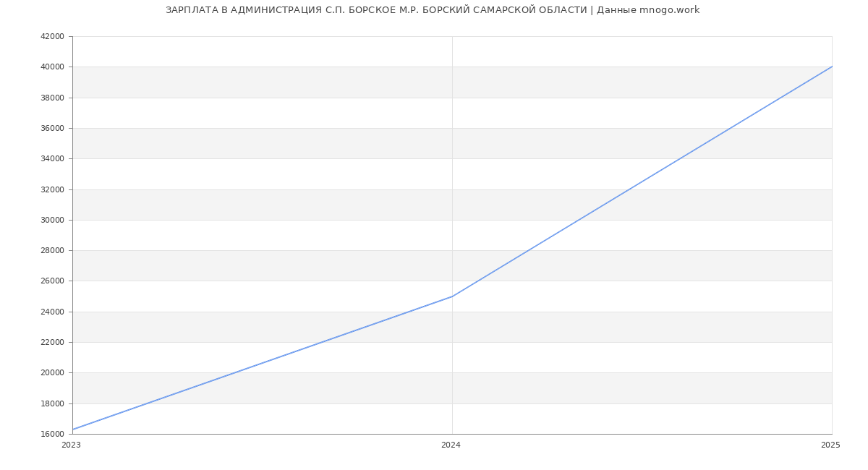Click the 26000 y-axis label

pos(53,281)
